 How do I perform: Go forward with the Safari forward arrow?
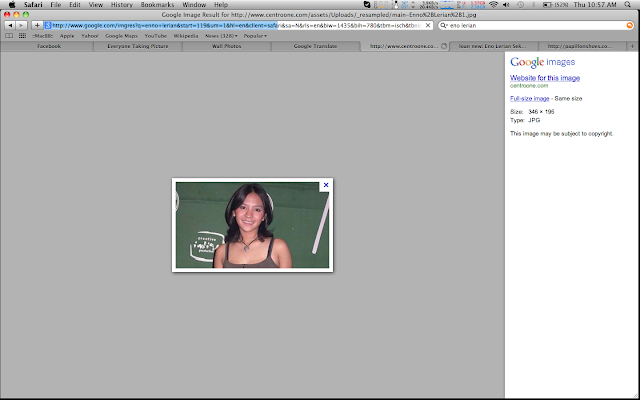click(21, 25)
